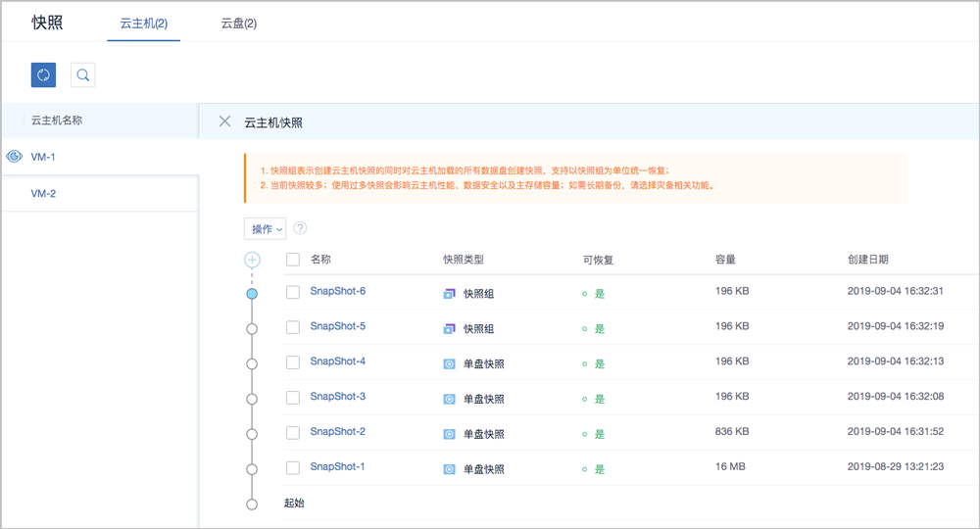The height and width of the screenshot is (529, 980).
Task: Open the SnapShot-2 snapshot link
Action: click(337, 432)
